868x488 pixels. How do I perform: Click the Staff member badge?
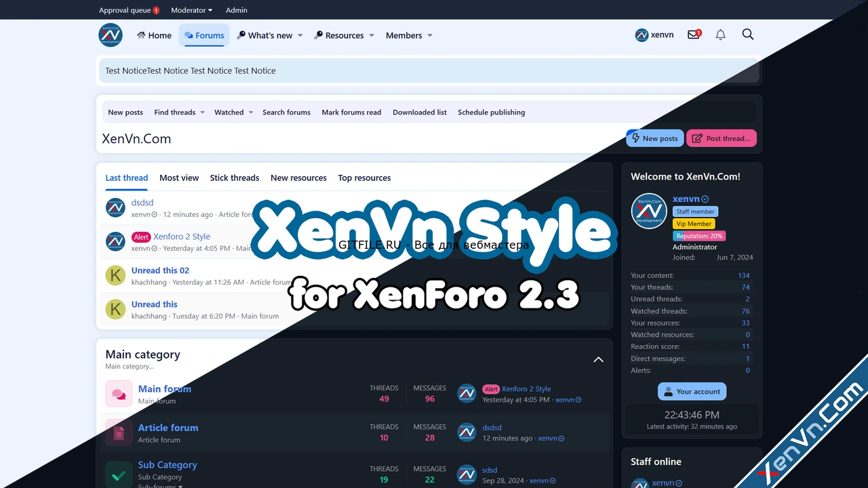(x=695, y=211)
